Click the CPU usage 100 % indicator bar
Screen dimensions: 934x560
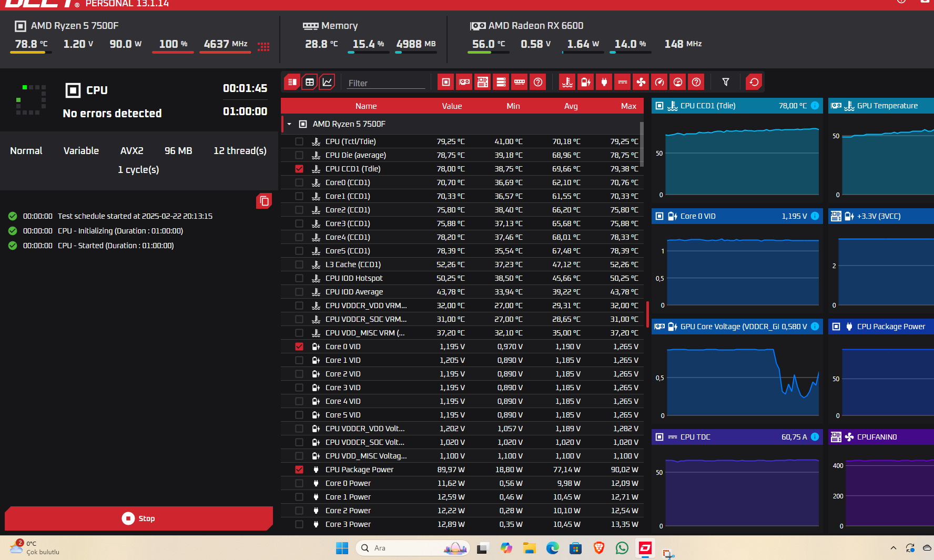173,52
